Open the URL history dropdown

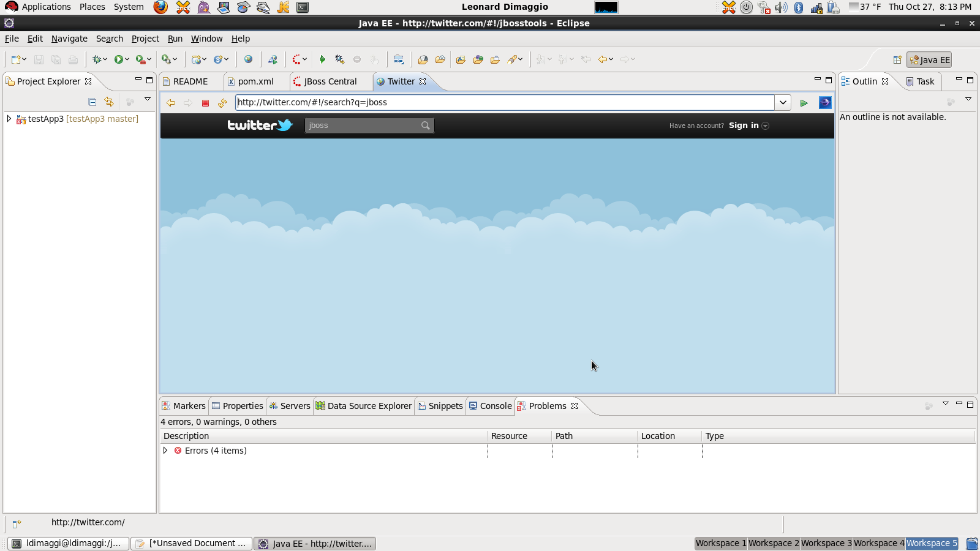click(783, 103)
